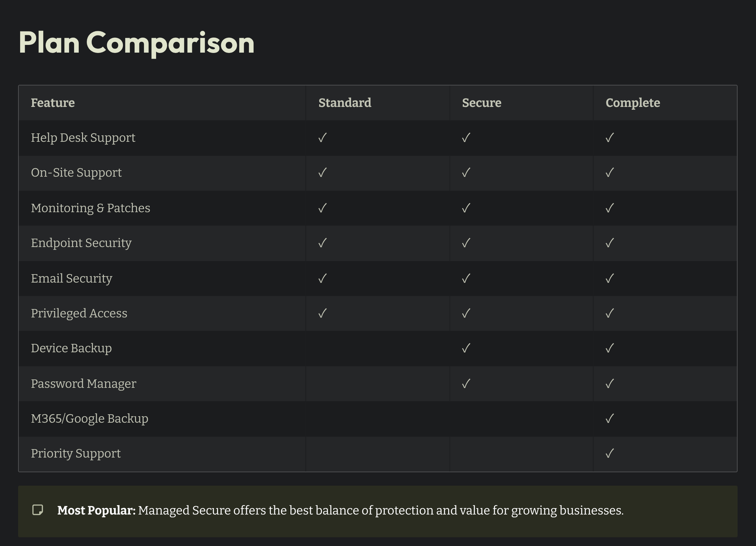Click the Most Popular callout text
Viewport: 756px width, 546px height.
(x=340, y=510)
